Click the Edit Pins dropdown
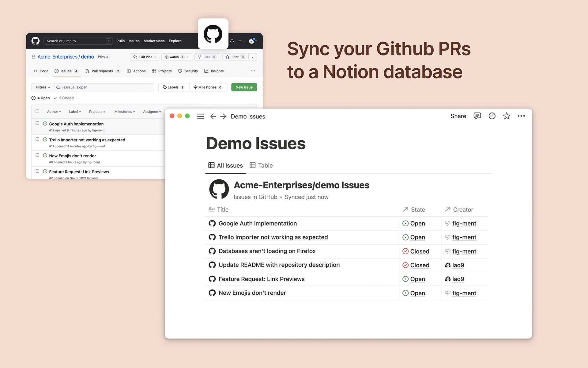Screen dimensions: 588x368 pyautogui.click(x=145, y=57)
